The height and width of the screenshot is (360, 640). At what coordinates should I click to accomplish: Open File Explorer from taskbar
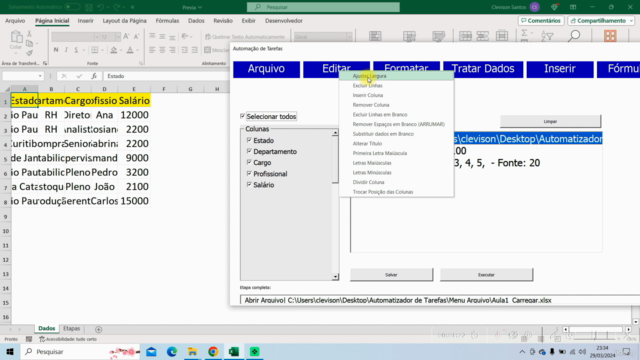click(192, 351)
